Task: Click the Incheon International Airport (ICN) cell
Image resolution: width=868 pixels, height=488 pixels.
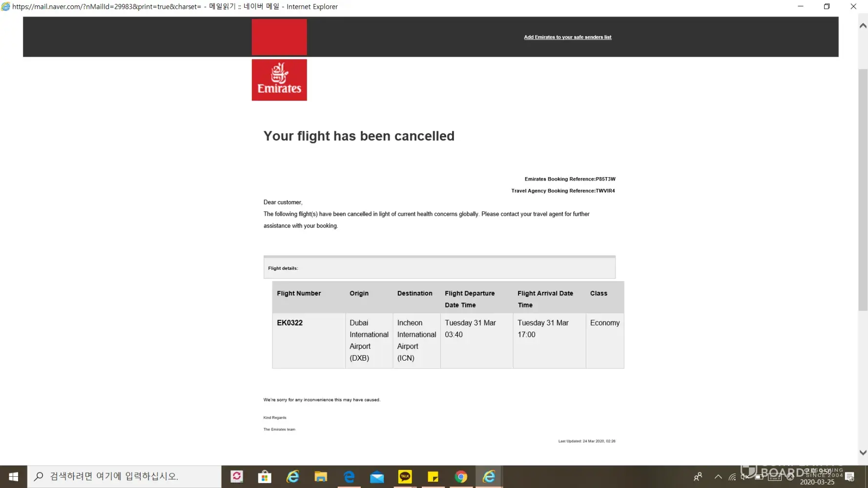Action: tap(417, 341)
